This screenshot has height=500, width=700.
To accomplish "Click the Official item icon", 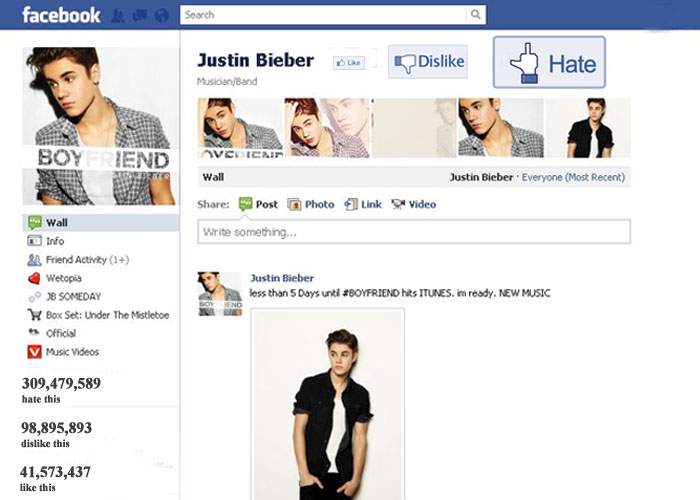I will pyautogui.click(x=34, y=332).
